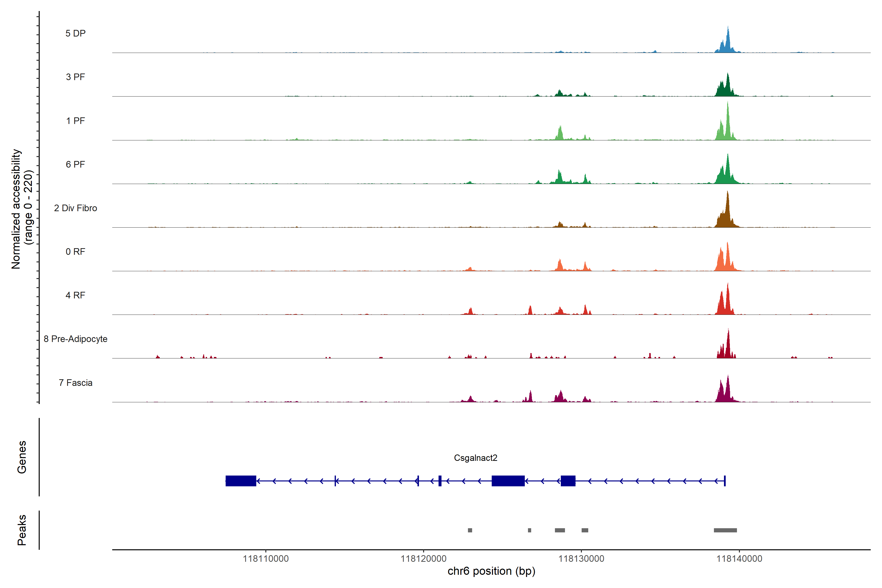Click the chr6 position (bp) axis title
The image size is (882, 588).
click(491, 571)
